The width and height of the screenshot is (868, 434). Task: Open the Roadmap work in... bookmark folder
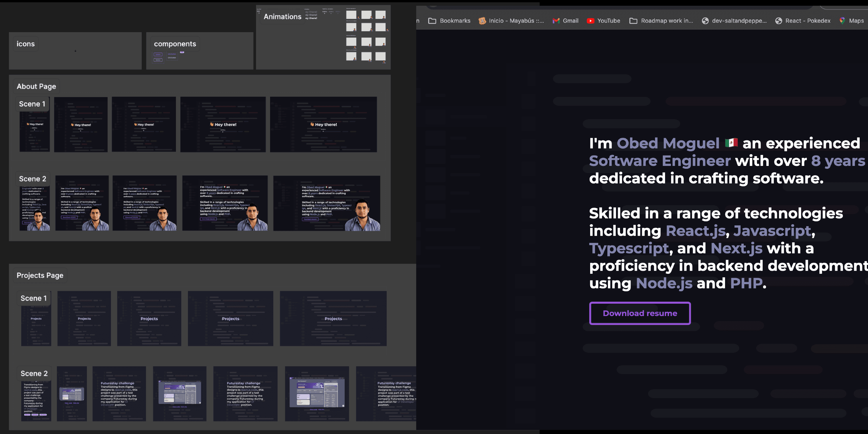coord(661,21)
